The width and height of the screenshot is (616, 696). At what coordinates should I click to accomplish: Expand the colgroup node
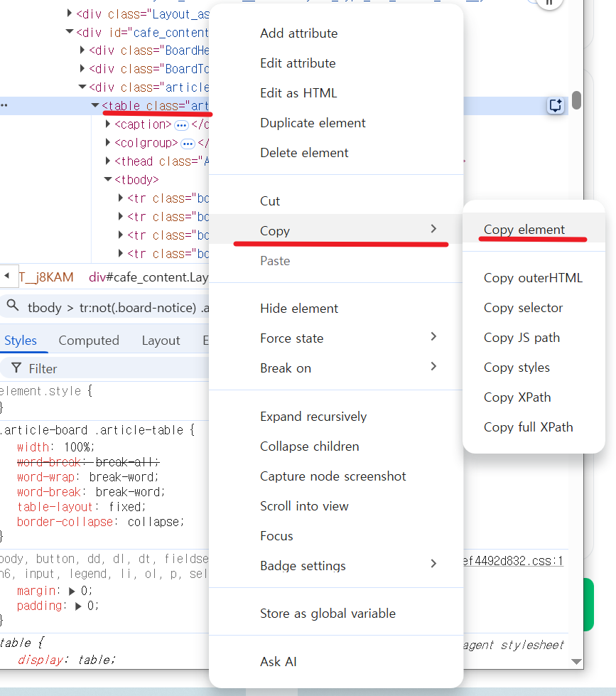coord(108,142)
